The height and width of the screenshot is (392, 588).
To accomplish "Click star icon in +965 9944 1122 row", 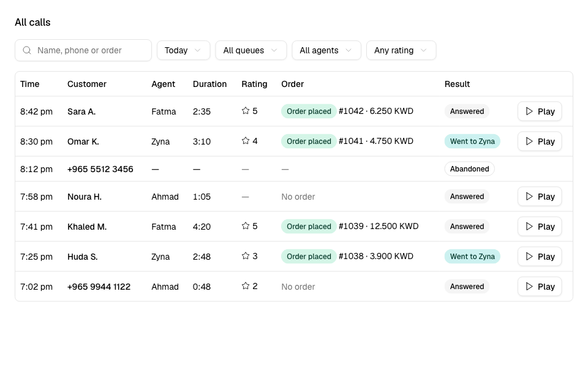I will (246, 286).
